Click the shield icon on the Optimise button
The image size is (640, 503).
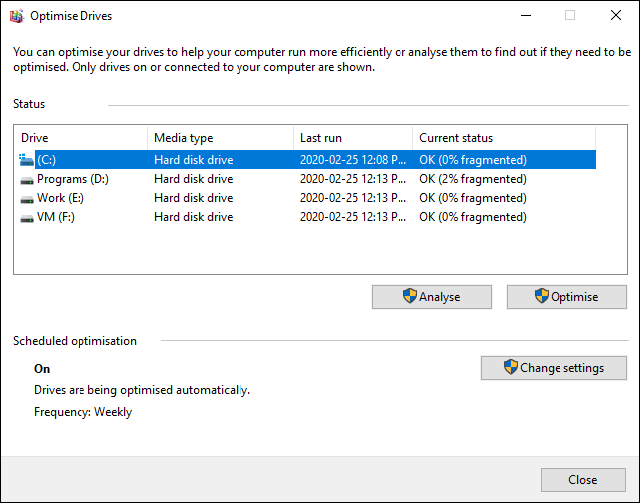click(x=542, y=296)
